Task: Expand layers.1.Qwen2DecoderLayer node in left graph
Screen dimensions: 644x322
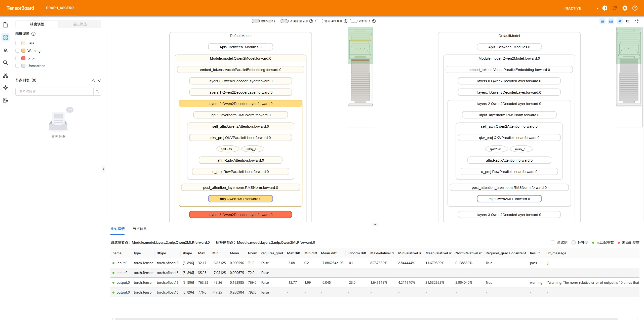Action: [x=240, y=92]
